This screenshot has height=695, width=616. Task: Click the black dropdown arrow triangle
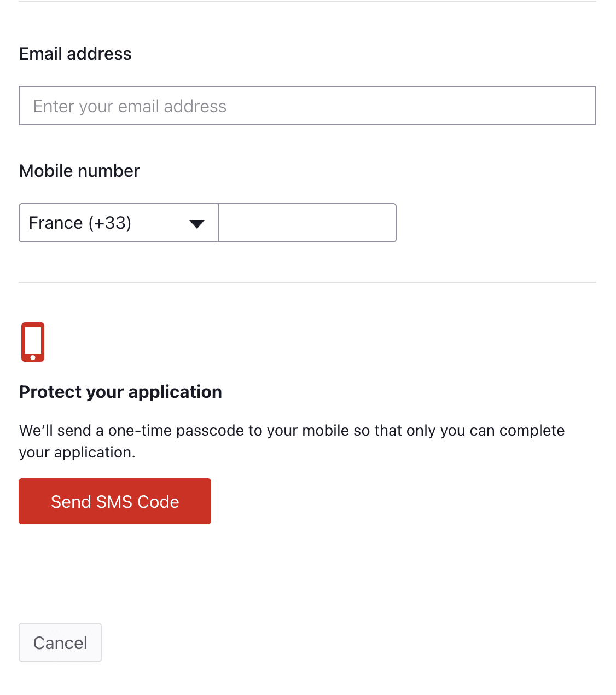(196, 223)
